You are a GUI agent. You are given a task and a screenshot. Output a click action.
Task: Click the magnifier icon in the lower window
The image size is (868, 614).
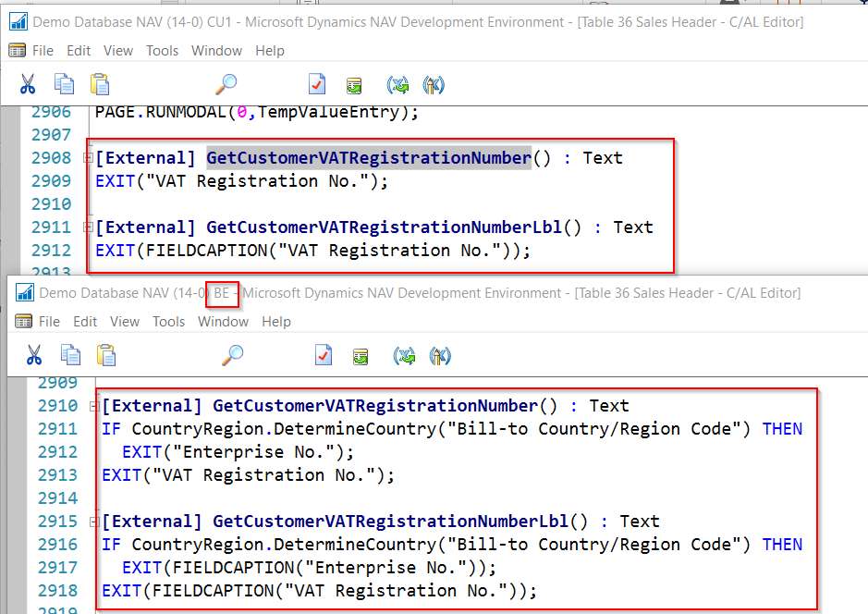point(231,355)
